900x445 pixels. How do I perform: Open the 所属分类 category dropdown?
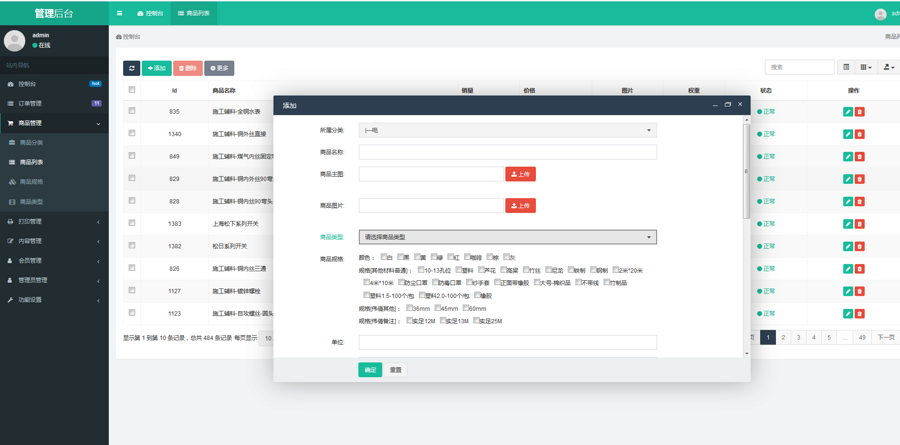507,130
